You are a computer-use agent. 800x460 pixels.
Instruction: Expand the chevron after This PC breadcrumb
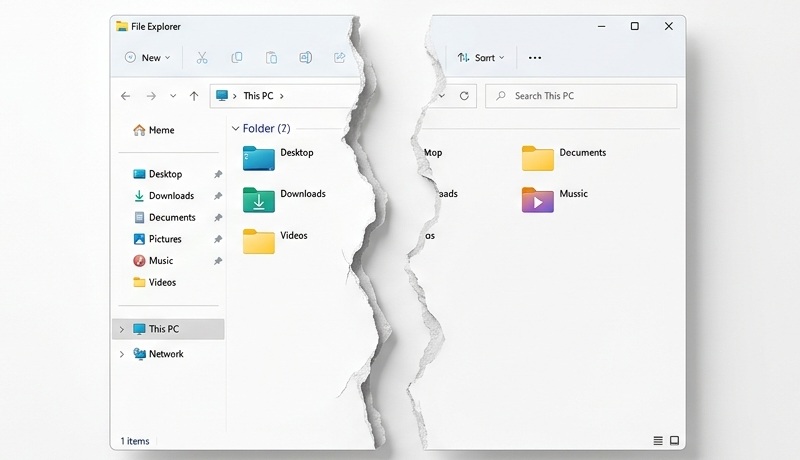coord(282,96)
